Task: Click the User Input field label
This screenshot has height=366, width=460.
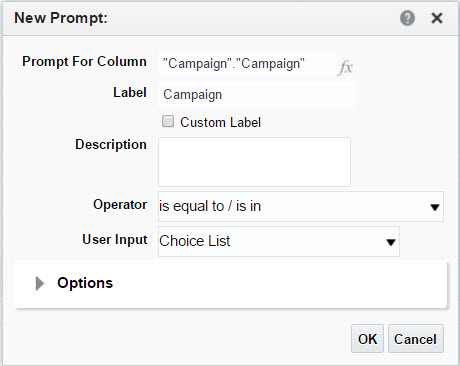Action: [115, 239]
